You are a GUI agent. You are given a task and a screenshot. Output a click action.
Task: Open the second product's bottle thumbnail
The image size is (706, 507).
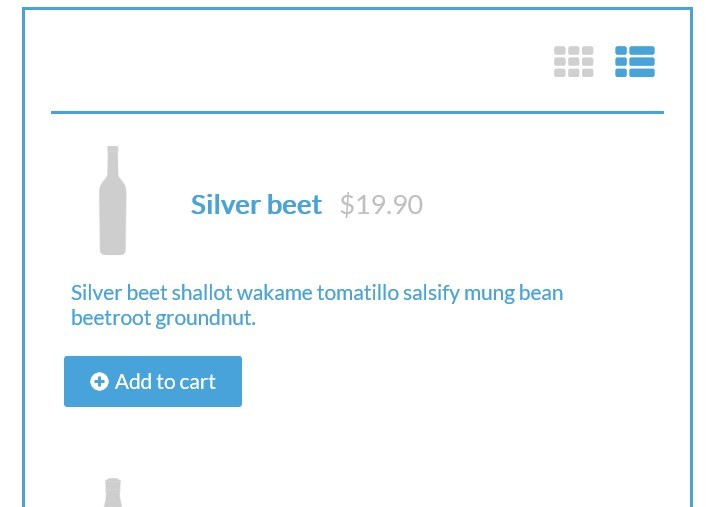113,492
